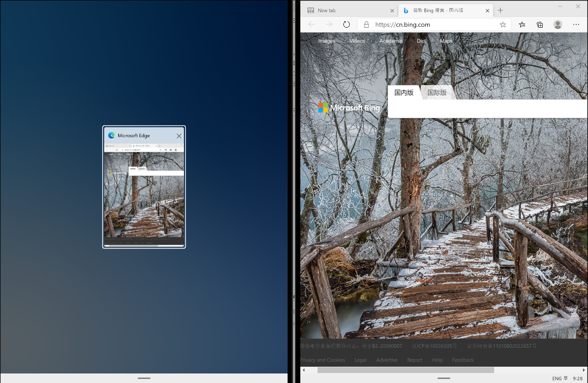Open the Legal footer link
This screenshot has height=383, width=588.
(x=361, y=360)
